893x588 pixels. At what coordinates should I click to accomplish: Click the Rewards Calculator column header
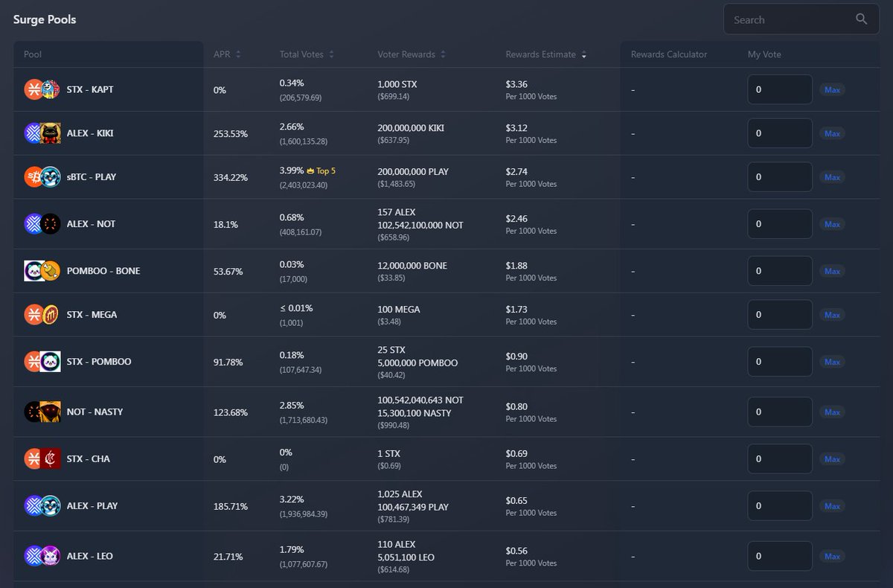pos(669,54)
